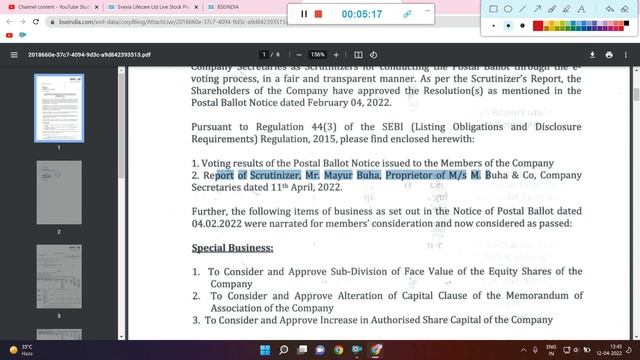Viewport: 640px width, 360px height.
Task: Reload the current page
Action: [x=36, y=22]
